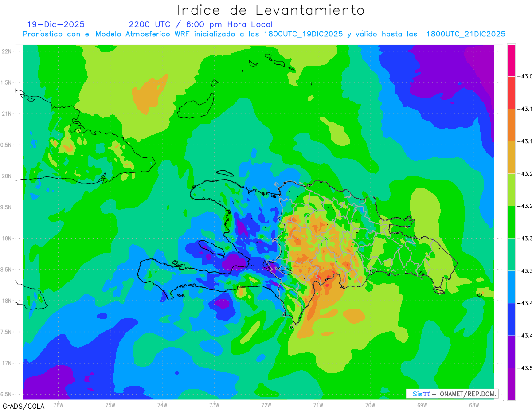The image size is (532, 411).
Task: Click the "-43.0" color bar value
Action: [525, 77]
